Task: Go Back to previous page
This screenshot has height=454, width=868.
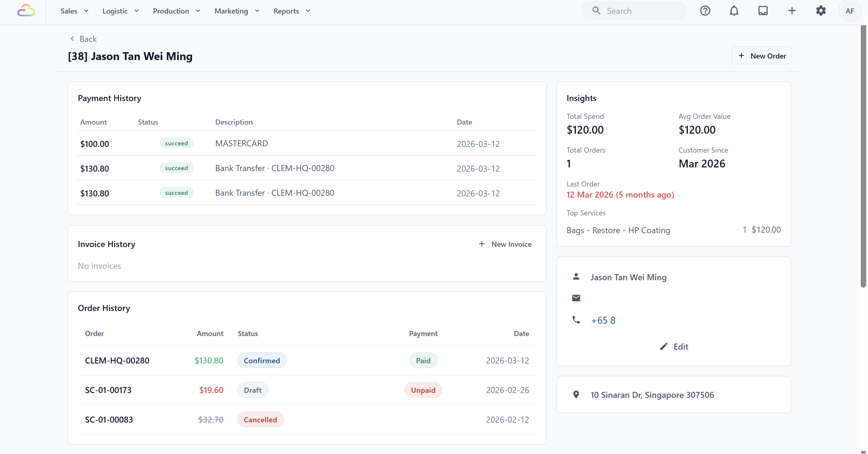Action: (83, 39)
